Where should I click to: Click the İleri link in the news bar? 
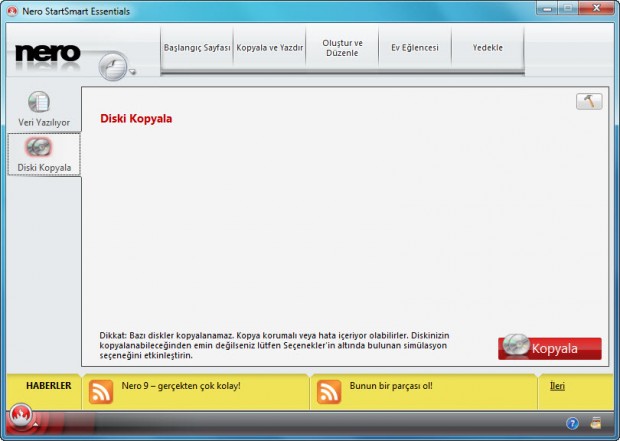(x=557, y=386)
